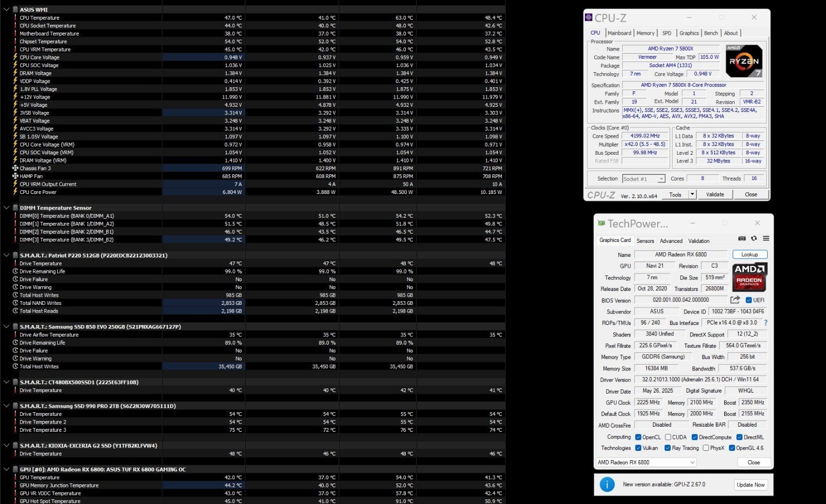This screenshot has width=826, height=504.
Task: Click the drive icon next to Patriot P220 512GB
Action: (x=15, y=255)
